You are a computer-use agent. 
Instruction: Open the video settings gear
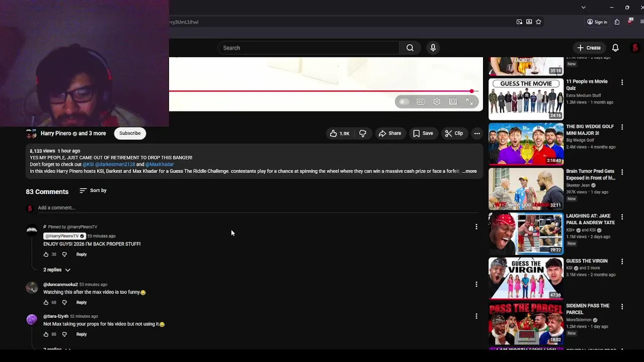tap(437, 102)
